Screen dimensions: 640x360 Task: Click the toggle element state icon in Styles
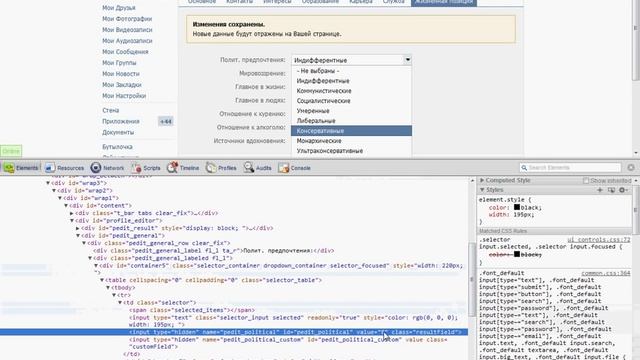[611, 190]
